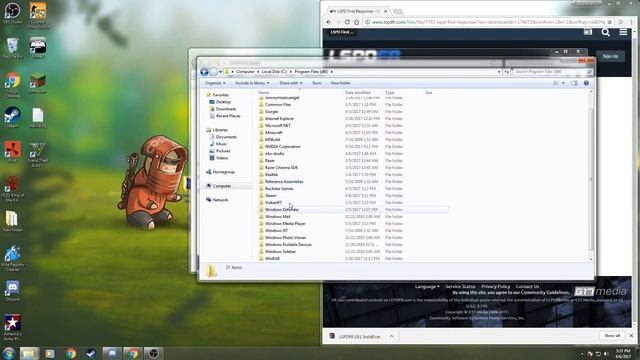640x360 pixels.
Task: Select the LSPD First Response browser tab
Action: point(357,11)
